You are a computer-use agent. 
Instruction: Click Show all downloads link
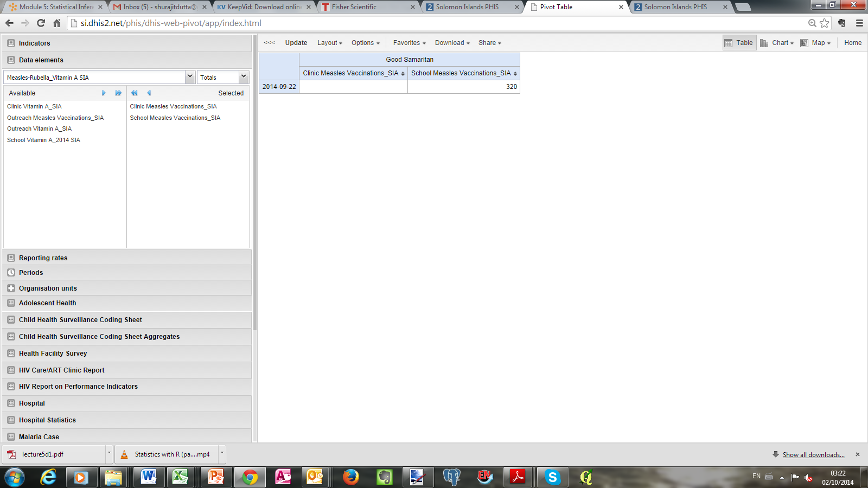tap(813, 455)
